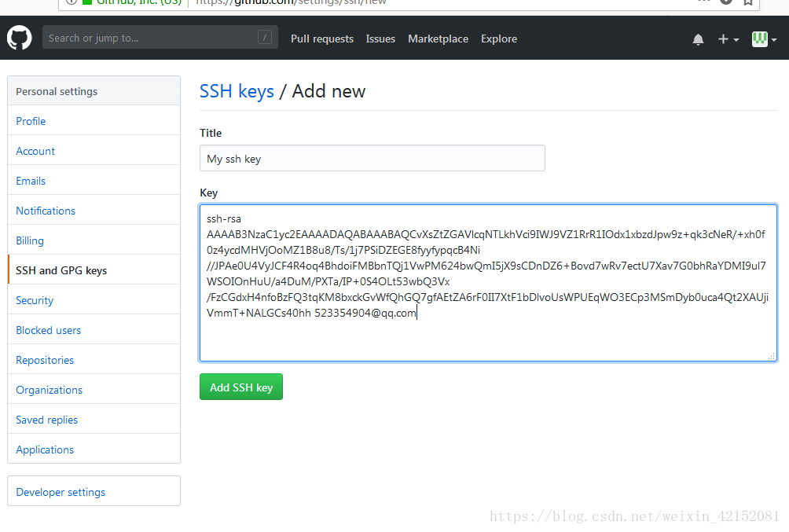Grab the Key textarea resize handle
The image size is (789, 532).
pos(772,356)
